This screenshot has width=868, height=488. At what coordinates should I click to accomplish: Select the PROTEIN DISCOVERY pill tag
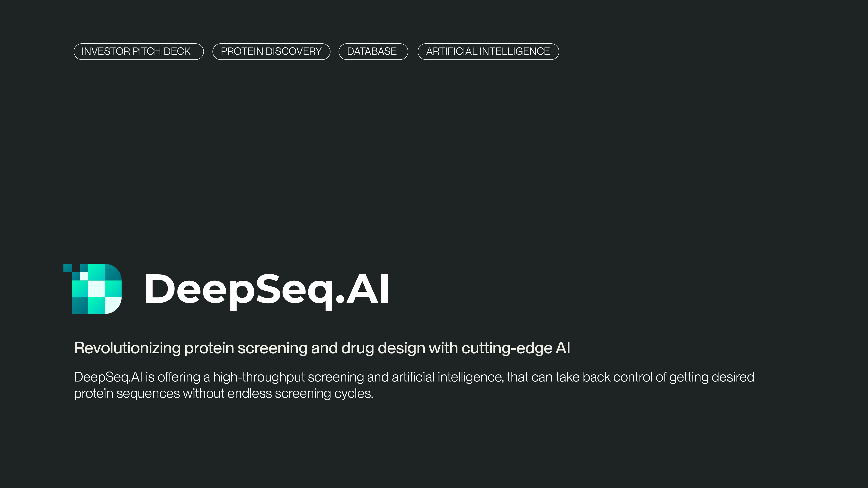tap(271, 52)
